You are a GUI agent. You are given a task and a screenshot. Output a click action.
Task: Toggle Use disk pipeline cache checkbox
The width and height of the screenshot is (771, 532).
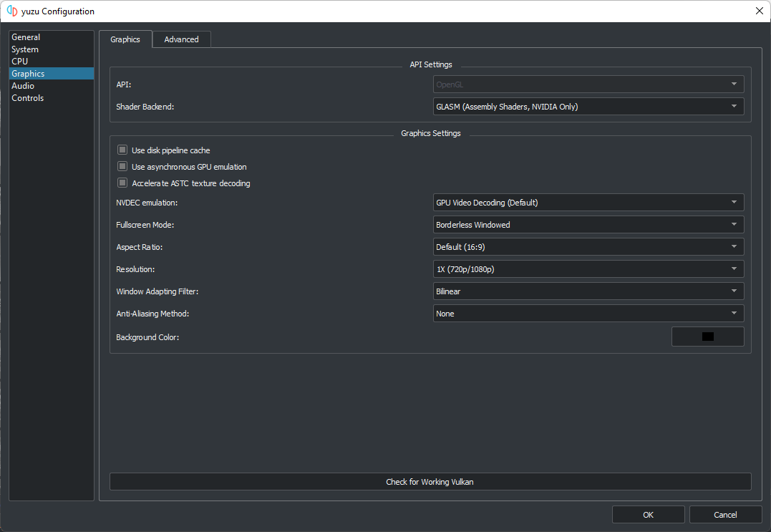pyautogui.click(x=122, y=150)
